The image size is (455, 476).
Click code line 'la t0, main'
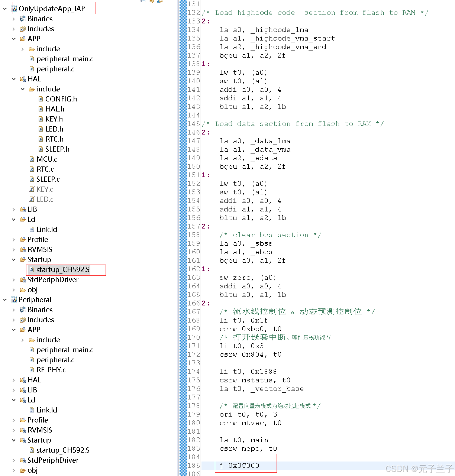[x=244, y=440]
